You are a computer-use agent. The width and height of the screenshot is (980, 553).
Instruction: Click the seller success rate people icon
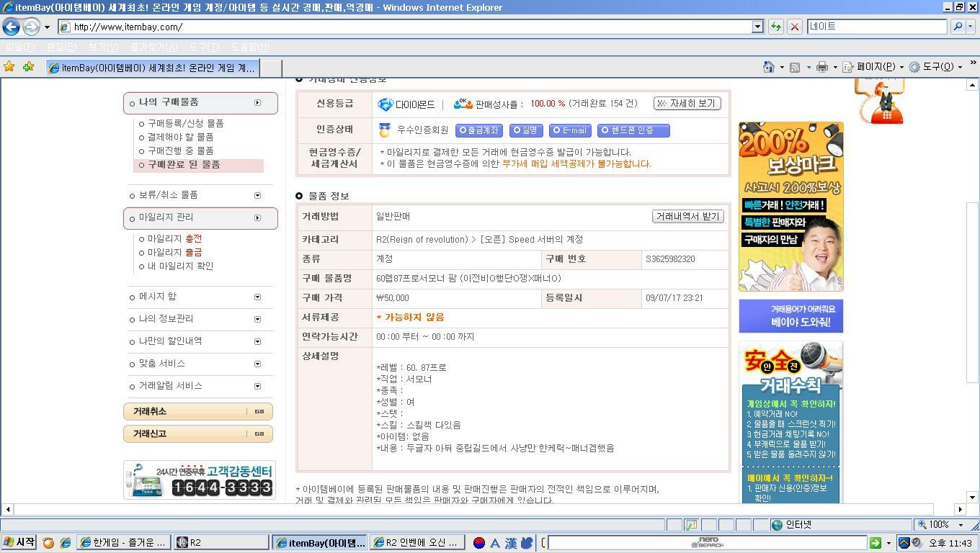tap(463, 104)
